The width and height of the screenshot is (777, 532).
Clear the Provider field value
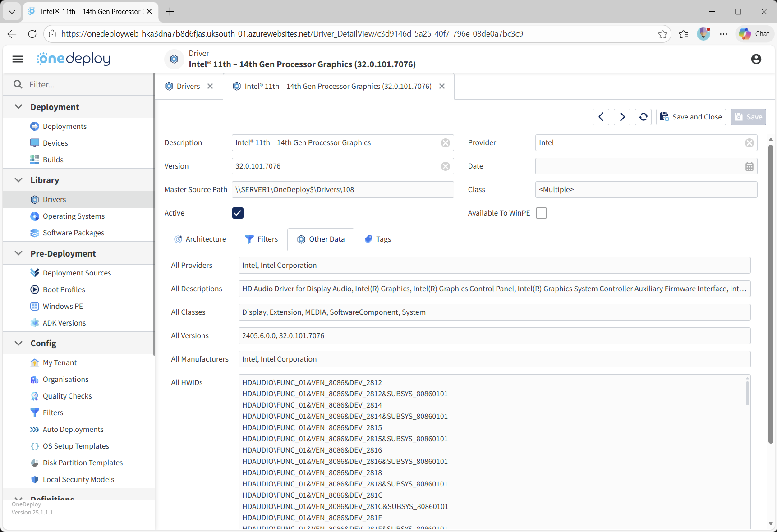click(749, 143)
